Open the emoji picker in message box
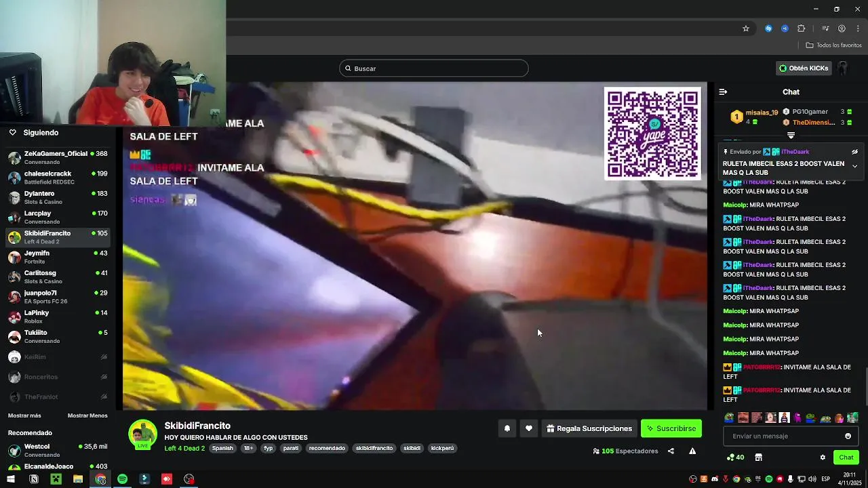The height and width of the screenshot is (488, 868). coord(848,436)
